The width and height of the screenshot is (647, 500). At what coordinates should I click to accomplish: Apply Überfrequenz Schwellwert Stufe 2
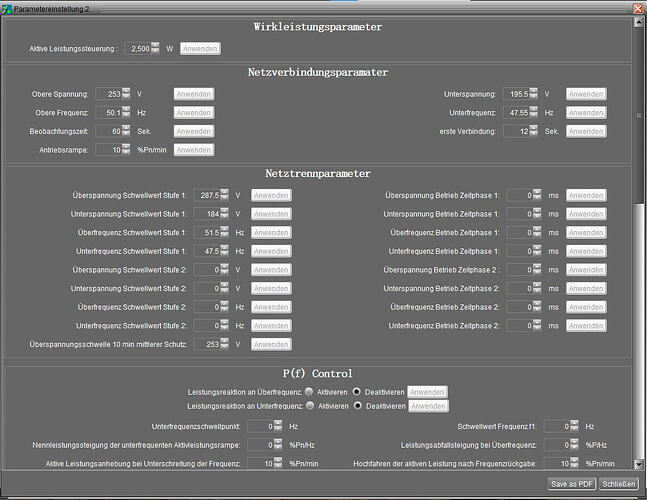click(x=271, y=307)
